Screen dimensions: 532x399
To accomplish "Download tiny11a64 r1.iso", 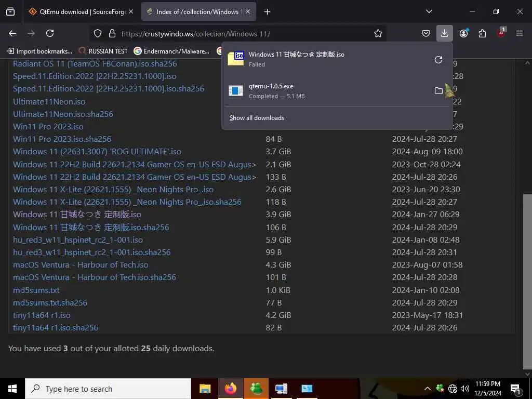I will tap(42, 315).
